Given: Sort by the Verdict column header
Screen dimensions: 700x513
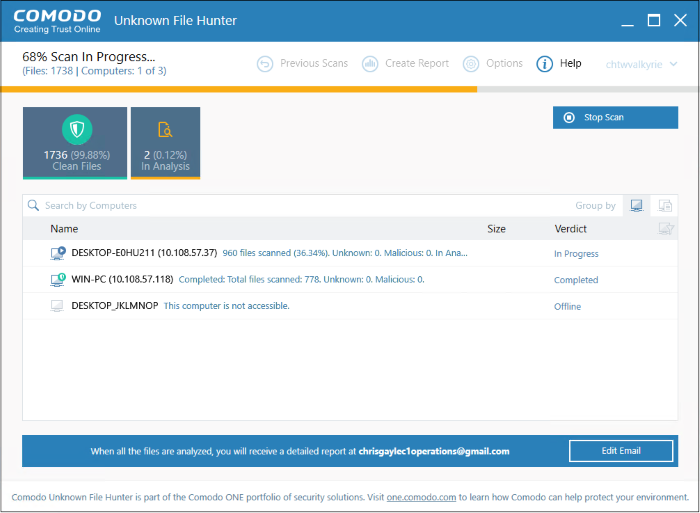Looking at the screenshot, I should [x=571, y=229].
